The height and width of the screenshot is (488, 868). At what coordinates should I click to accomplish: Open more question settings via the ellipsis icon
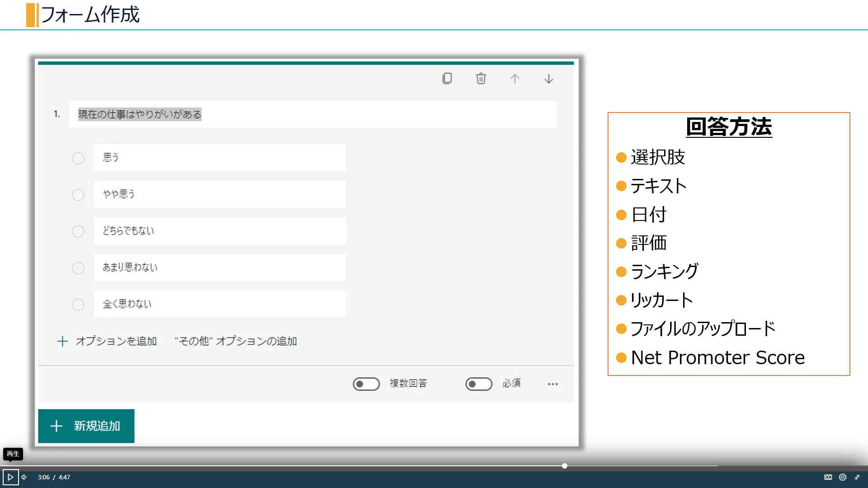[x=552, y=384]
